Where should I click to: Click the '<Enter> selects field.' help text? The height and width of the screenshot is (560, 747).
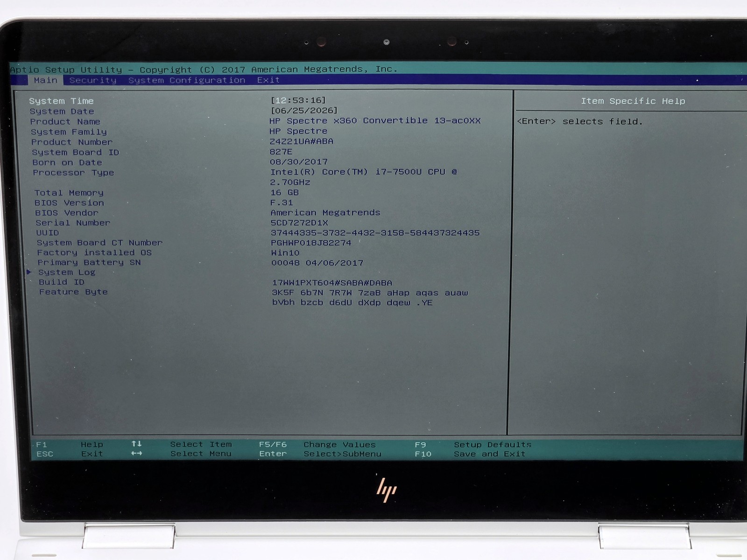tap(580, 122)
